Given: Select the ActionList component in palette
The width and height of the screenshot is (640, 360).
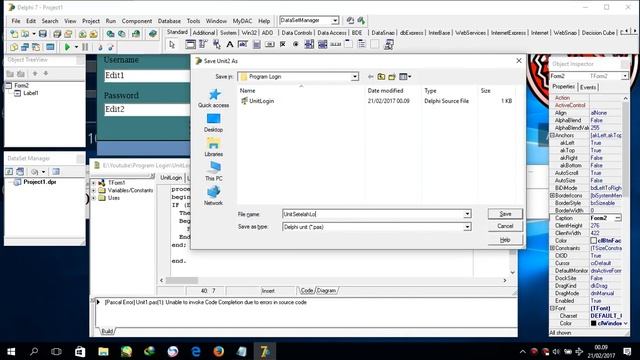Looking at the screenshot, I should (x=389, y=44).
